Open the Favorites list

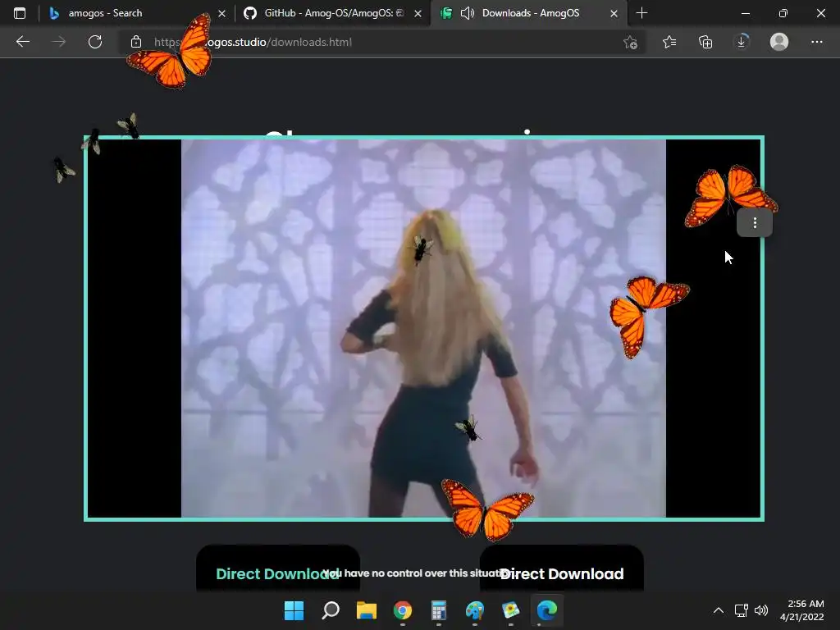669,42
